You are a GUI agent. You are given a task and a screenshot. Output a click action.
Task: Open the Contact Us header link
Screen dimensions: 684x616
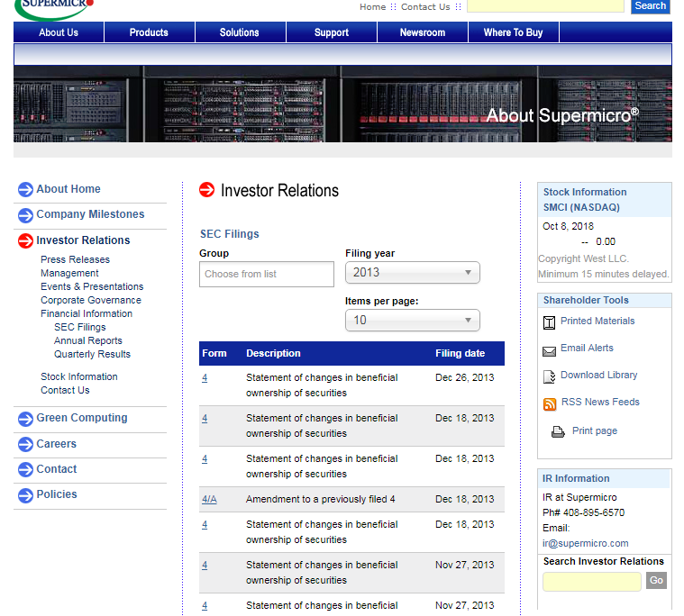(x=425, y=7)
